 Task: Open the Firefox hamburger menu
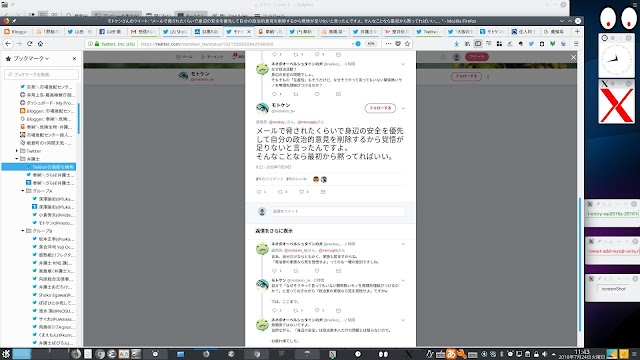(x=576, y=44)
